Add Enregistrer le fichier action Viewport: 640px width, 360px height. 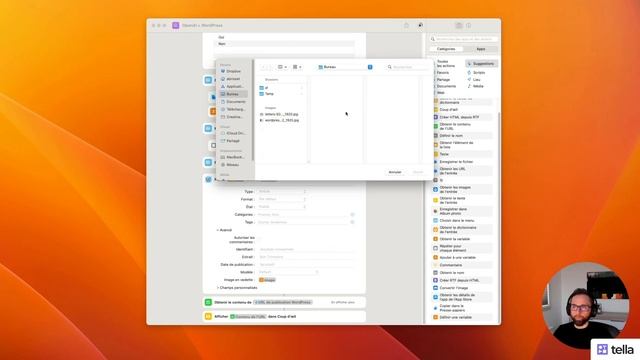[462, 162]
